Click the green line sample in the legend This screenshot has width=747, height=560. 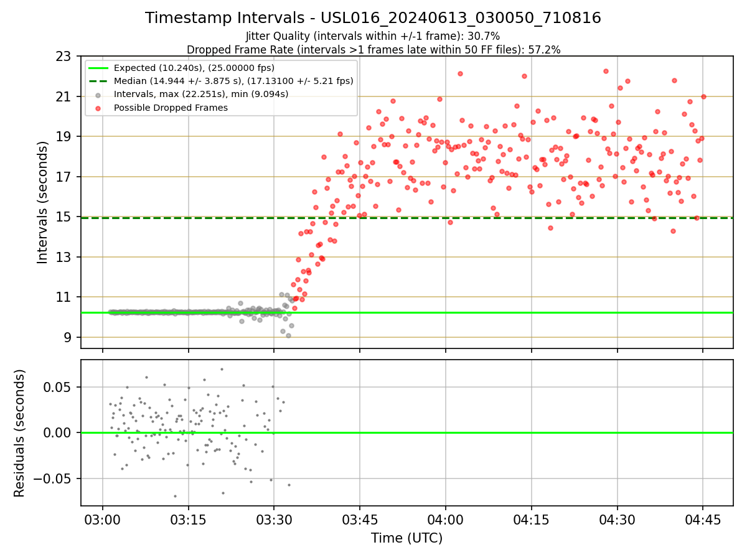(x=99, y=68)
